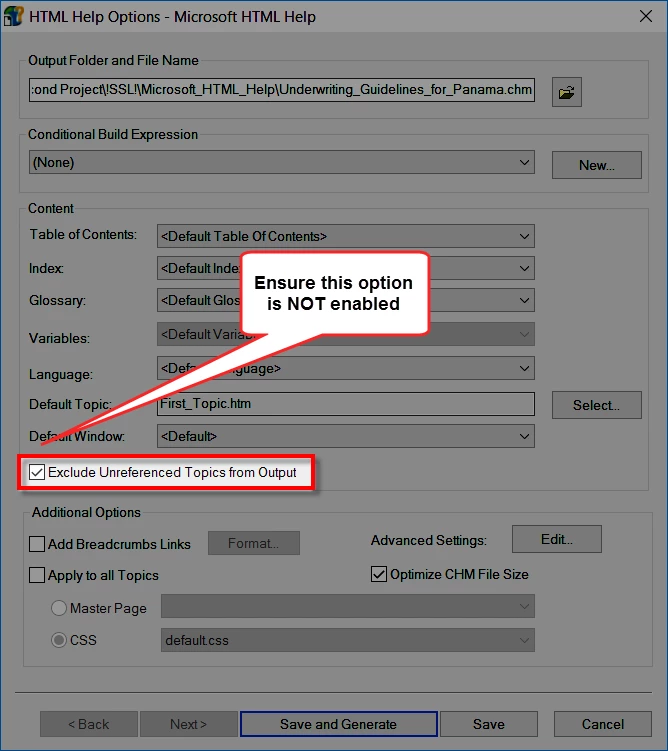Expand the Index dropdown list
The height and width of the screenshot is (751, 668).
click(346, 268)
